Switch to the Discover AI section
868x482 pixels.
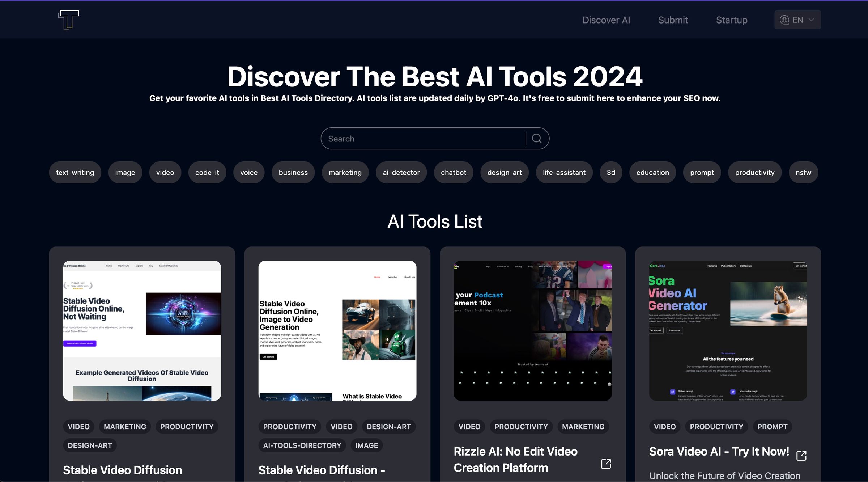[x=606, y=20]
